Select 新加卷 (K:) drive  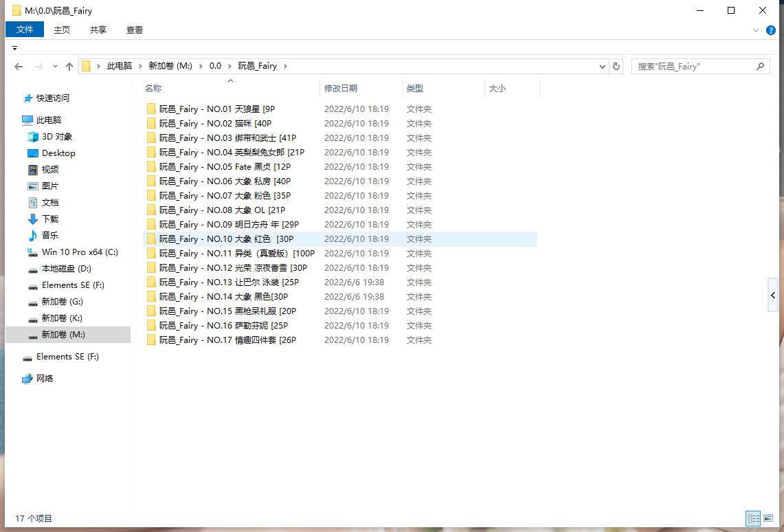62,318
